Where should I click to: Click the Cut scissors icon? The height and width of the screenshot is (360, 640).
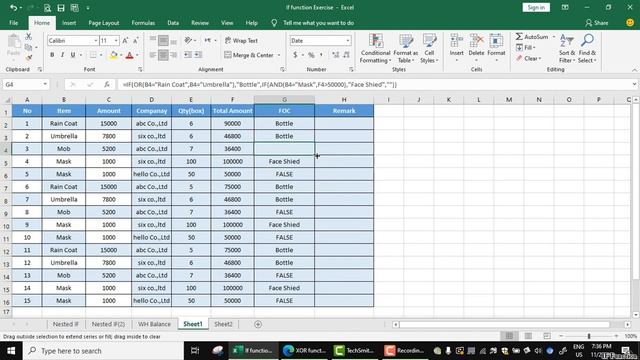(29, 37)
